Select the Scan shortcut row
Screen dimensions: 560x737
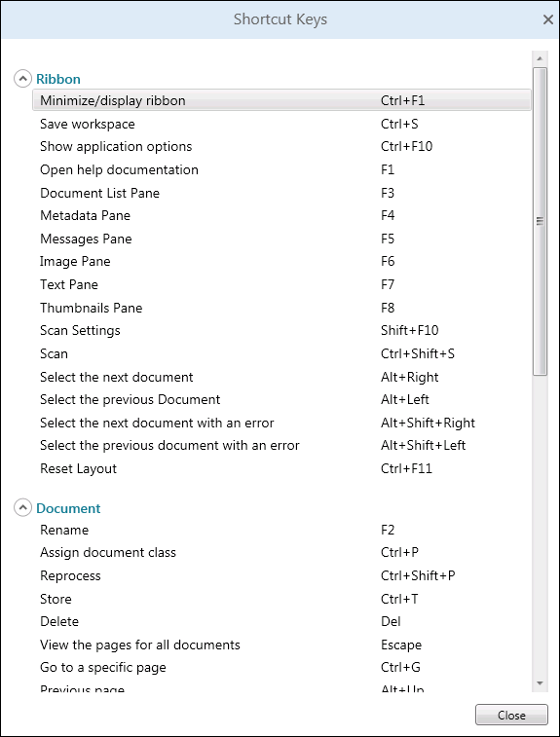281,353
